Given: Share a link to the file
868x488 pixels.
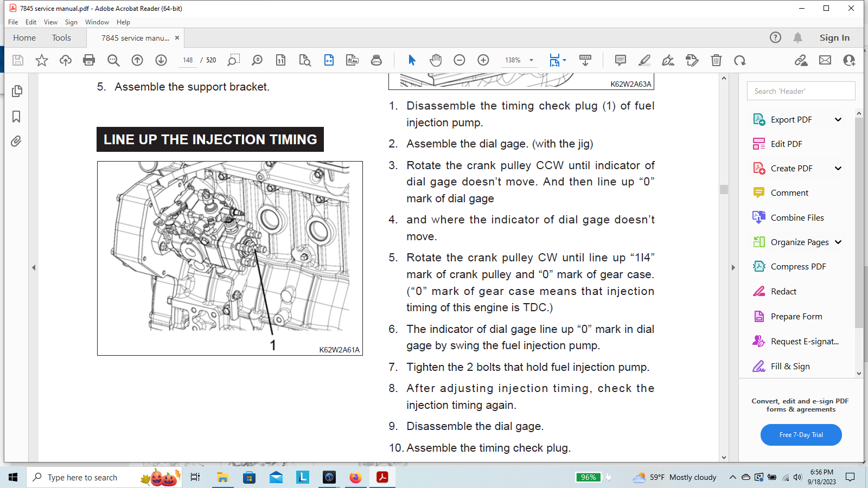Looking at the screenshot, I should [801, 60].
